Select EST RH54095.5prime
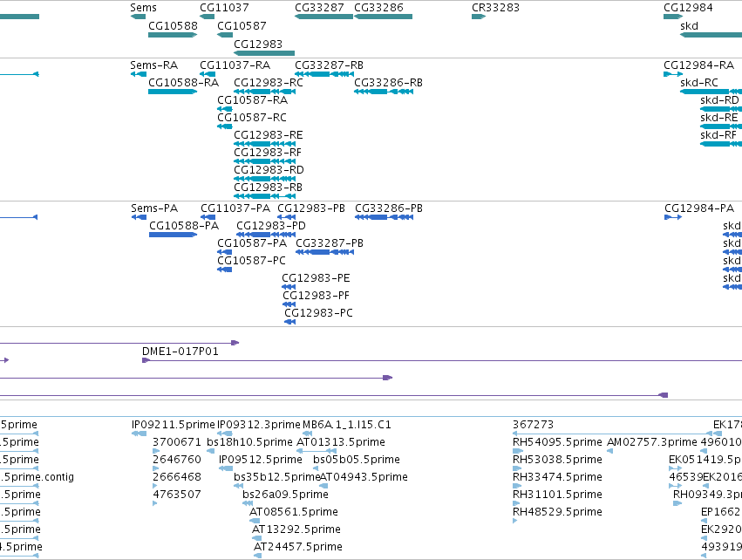The width and height of the screenshot is (742, 560). coord(557,442)
